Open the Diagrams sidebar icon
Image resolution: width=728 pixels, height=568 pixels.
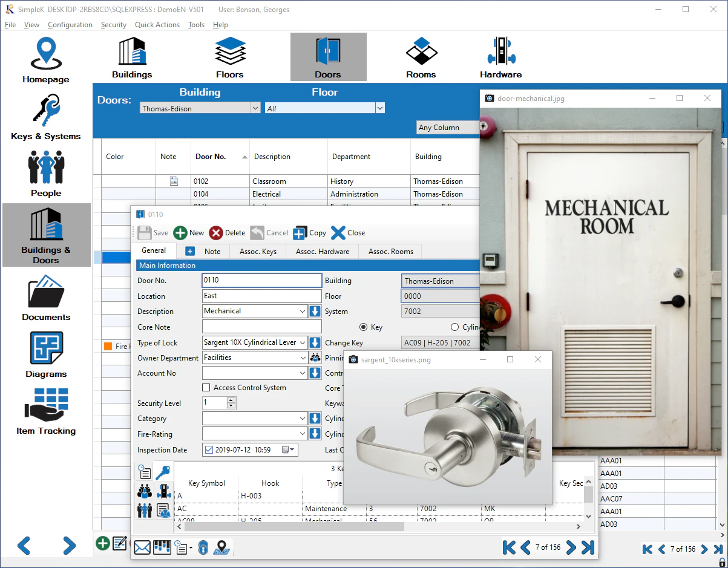click(46, 354)
